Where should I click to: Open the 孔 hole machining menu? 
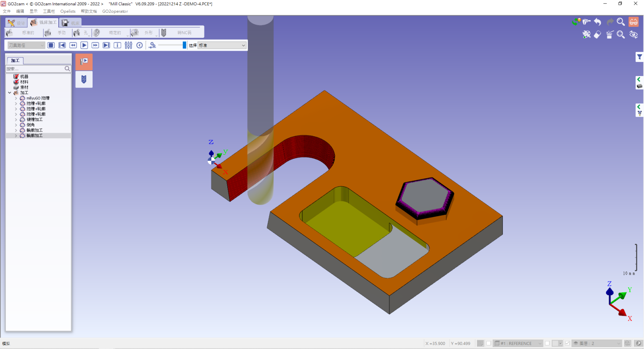pyautogui.click(x=82, y=33)
